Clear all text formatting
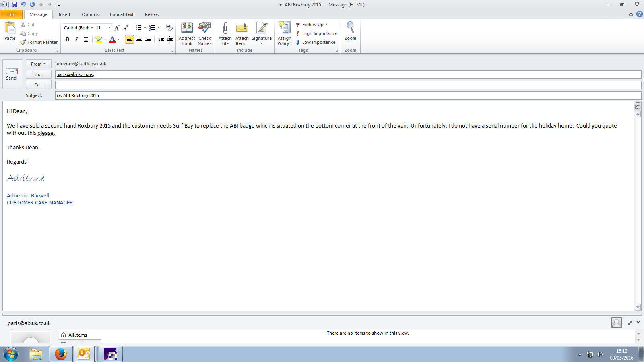The height and width of the screenshot is (362, 644). [x=169, y=28]
